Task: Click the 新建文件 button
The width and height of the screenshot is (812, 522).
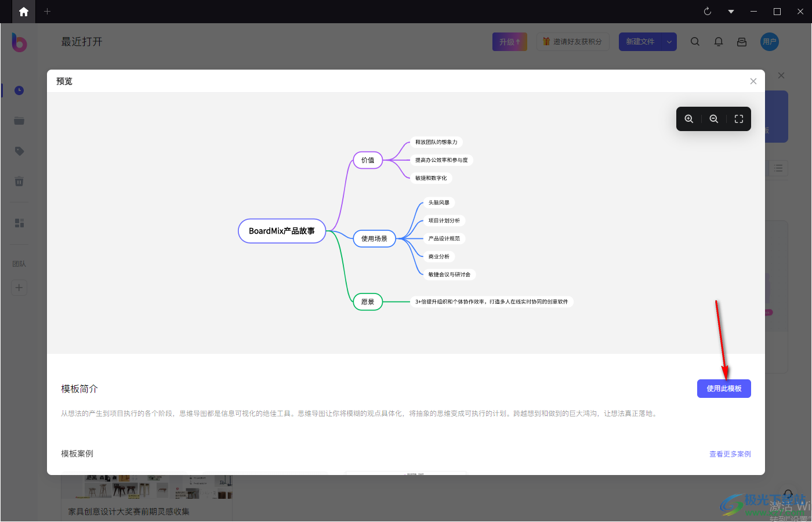Action: [x=640, y=42]
